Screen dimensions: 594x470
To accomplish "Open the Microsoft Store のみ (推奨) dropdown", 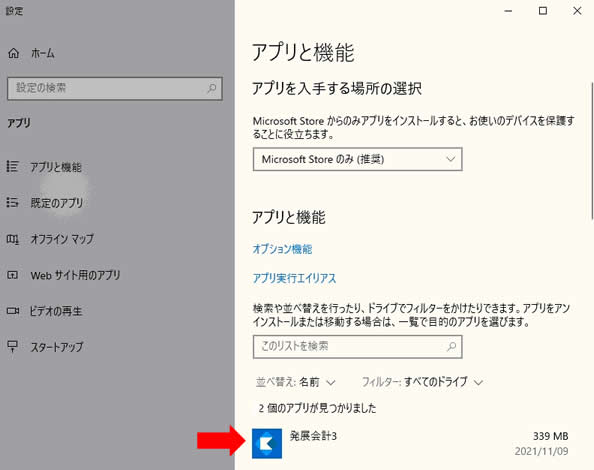I will (x=358, y=159).
